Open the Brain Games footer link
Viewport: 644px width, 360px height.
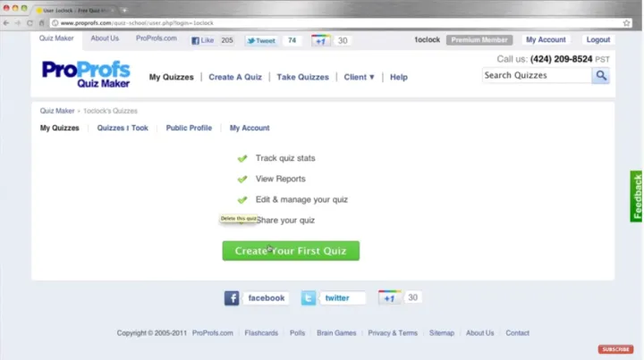336,333
